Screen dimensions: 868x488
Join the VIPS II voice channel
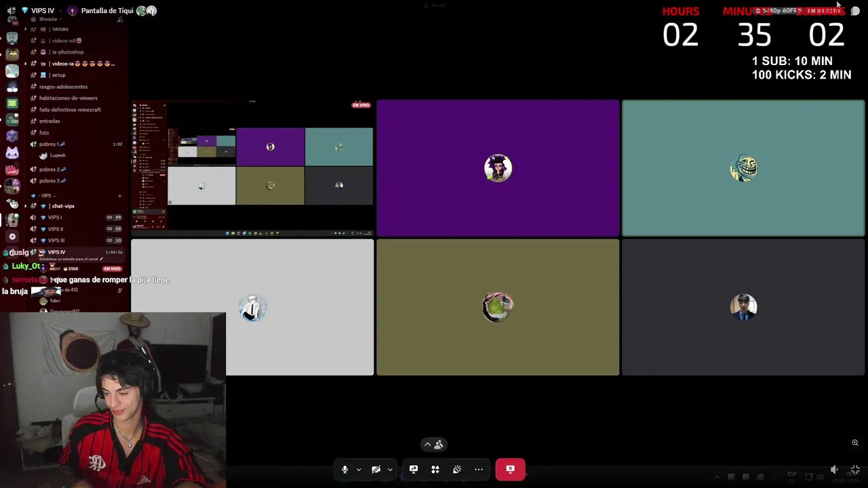tap(76, 229)
